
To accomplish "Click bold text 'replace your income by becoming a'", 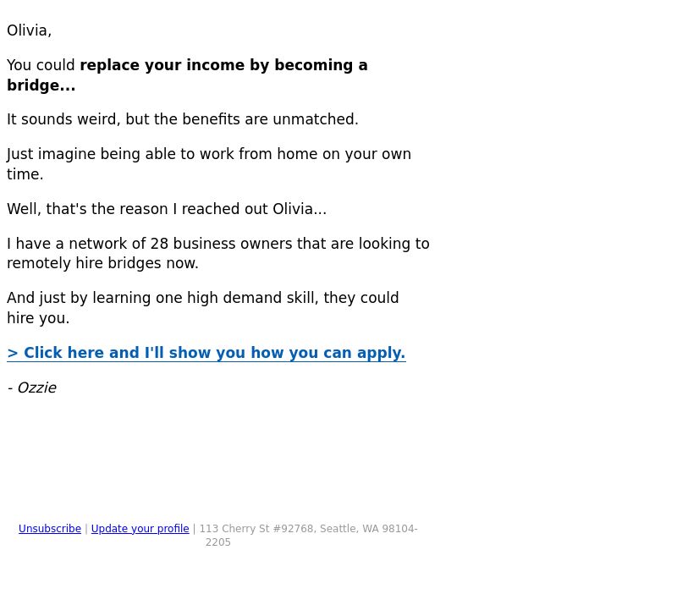I will pyautogui.click(x=223, y=65).
